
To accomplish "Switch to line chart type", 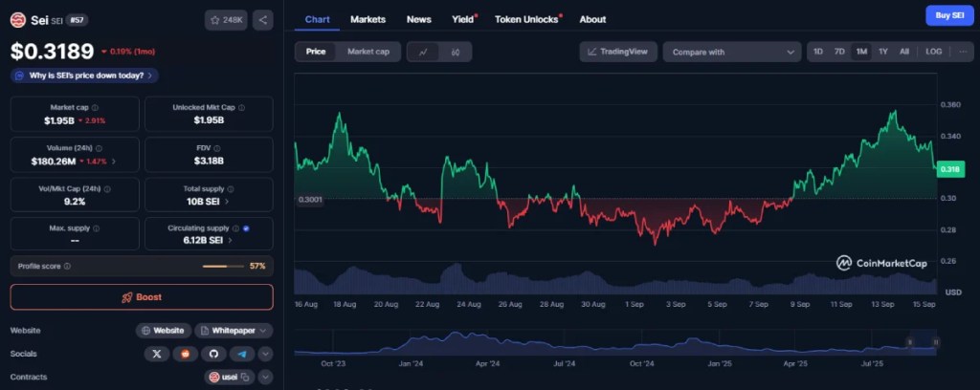I will pyautogui.click(x=423, y=52).
